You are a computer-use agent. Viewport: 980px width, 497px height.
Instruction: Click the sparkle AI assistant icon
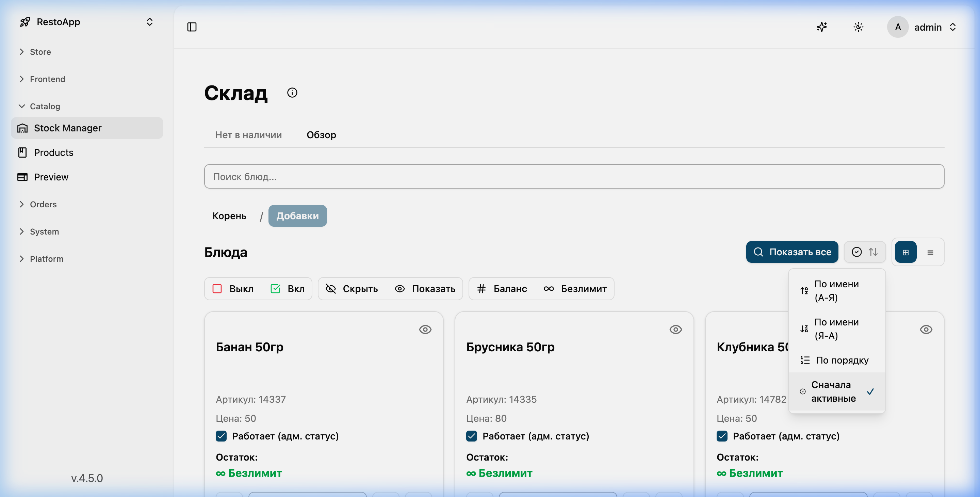click(822, 27)
